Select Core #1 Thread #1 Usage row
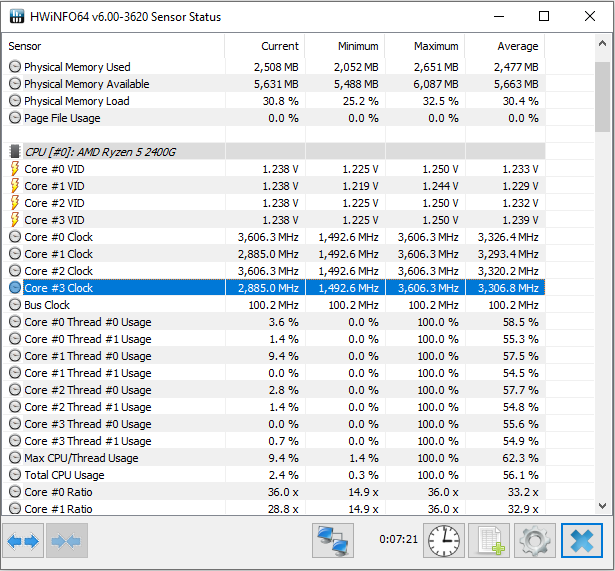Viewport: 615px width, 571px height. pyautogui.click(x=274, y=373)
